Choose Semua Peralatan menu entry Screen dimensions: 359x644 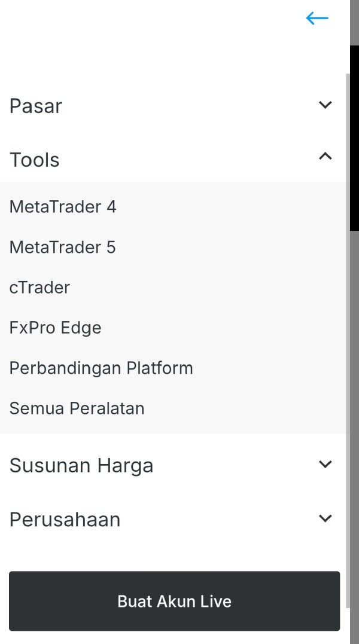click(x=77, y=408)
